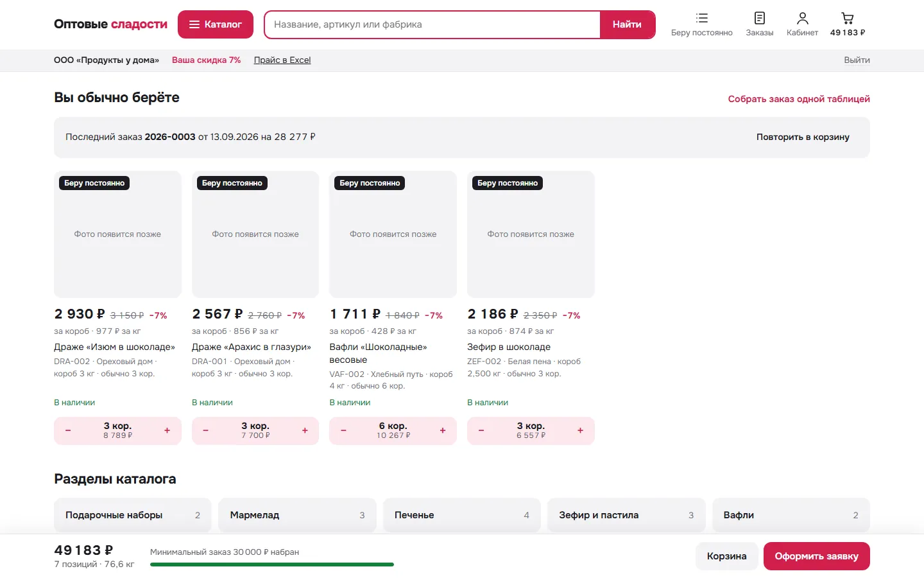Open Собрать заказ одной таблицей

[799, 99]
